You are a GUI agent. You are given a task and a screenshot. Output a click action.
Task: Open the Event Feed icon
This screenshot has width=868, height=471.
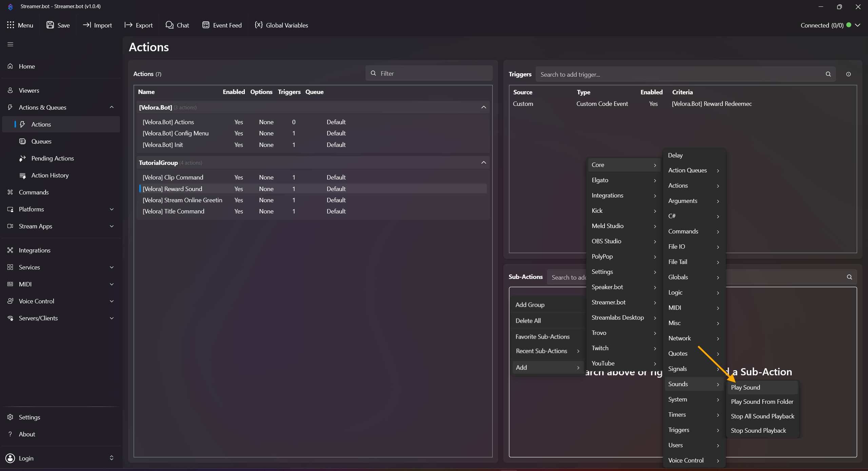tap(206, 25)
